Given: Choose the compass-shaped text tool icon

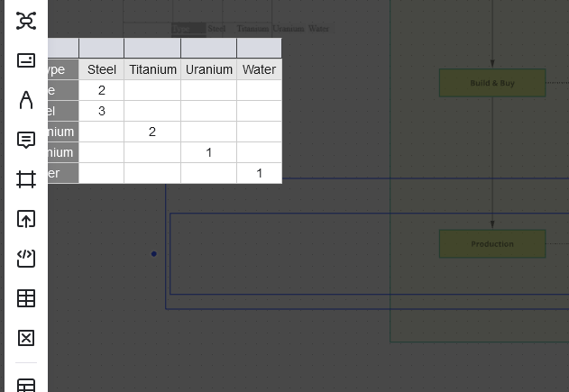Looking at the screenshot, I should click(26, 100).
